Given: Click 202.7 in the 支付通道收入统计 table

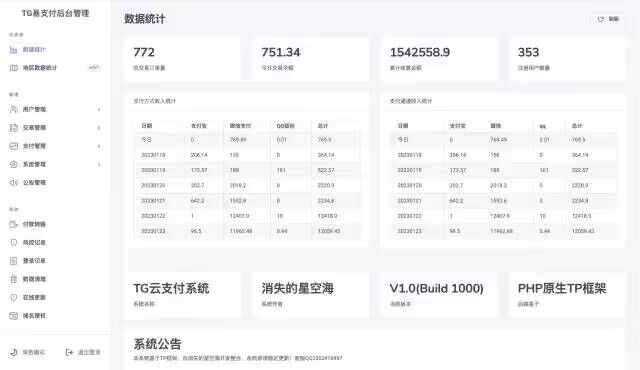Looking at the screenshot, I should pyautogui.click(x=456, y=185).
